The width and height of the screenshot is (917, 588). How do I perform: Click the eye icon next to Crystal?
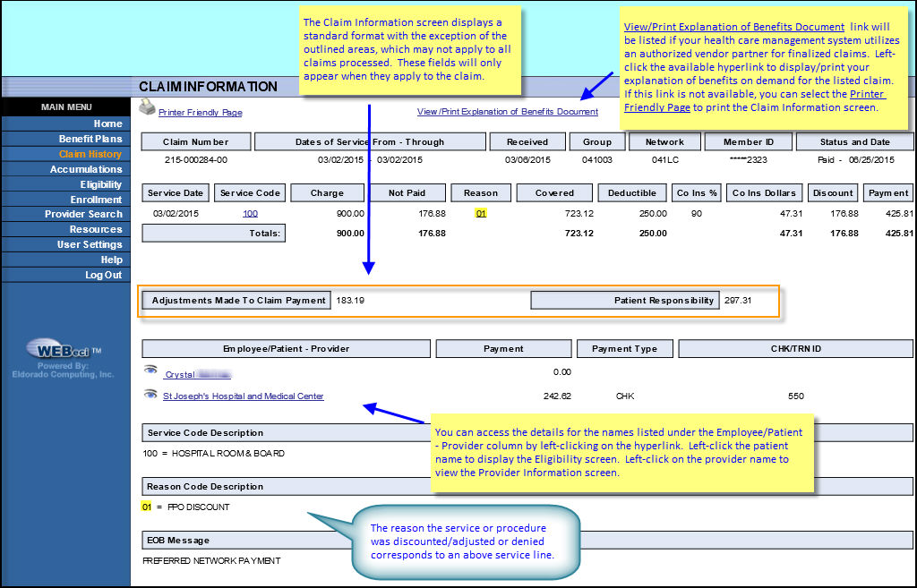[x=150, y=371]
